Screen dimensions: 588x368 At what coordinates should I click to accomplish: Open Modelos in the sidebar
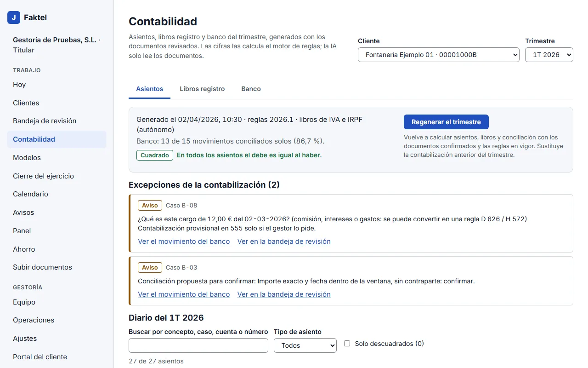(x=57, y=158)
